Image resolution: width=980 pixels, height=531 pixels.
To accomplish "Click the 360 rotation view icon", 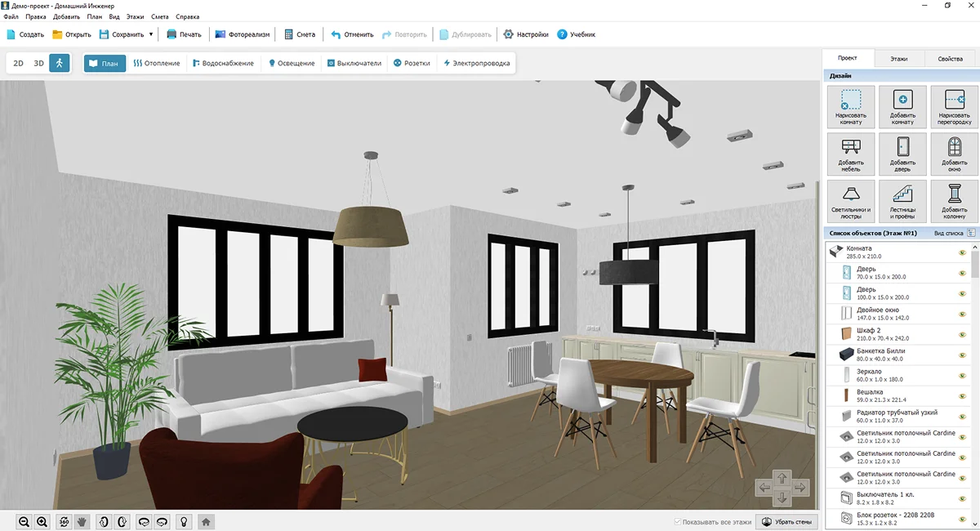I will [65, 521].
